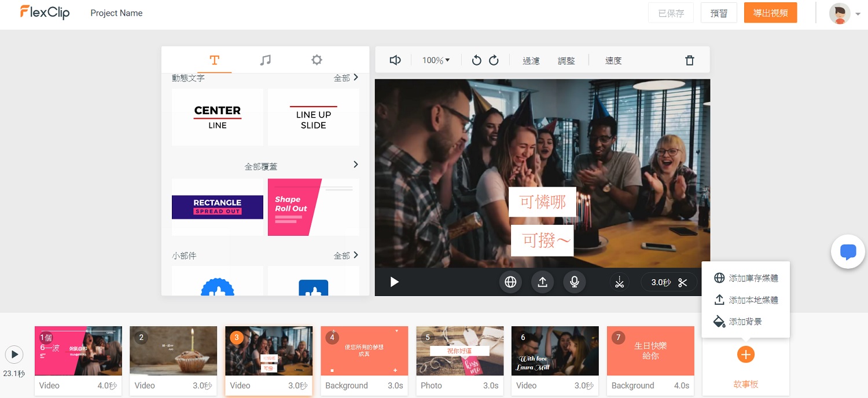Rotate clip counter-clockwise
The width and height of the screenshot is (868, 398).
[x=476, y=60]
